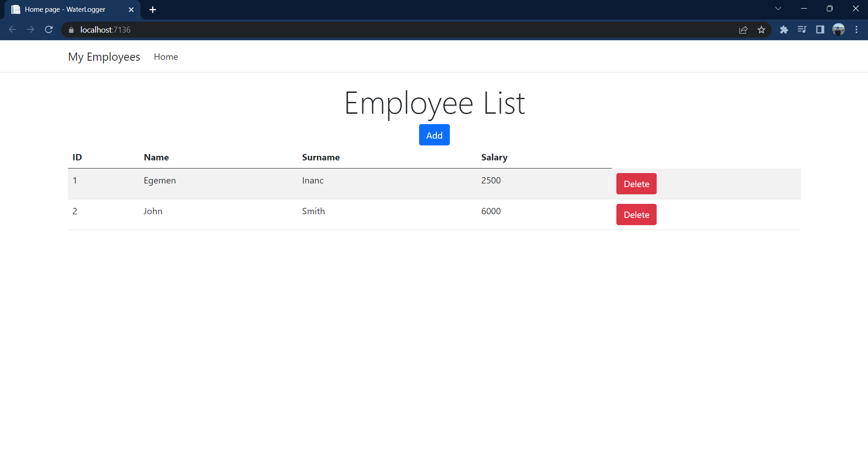Open the Chrome three-dot menu
The height and width of the screenshot is (458, 868).
pyautogui.click(x=856, y=29)
